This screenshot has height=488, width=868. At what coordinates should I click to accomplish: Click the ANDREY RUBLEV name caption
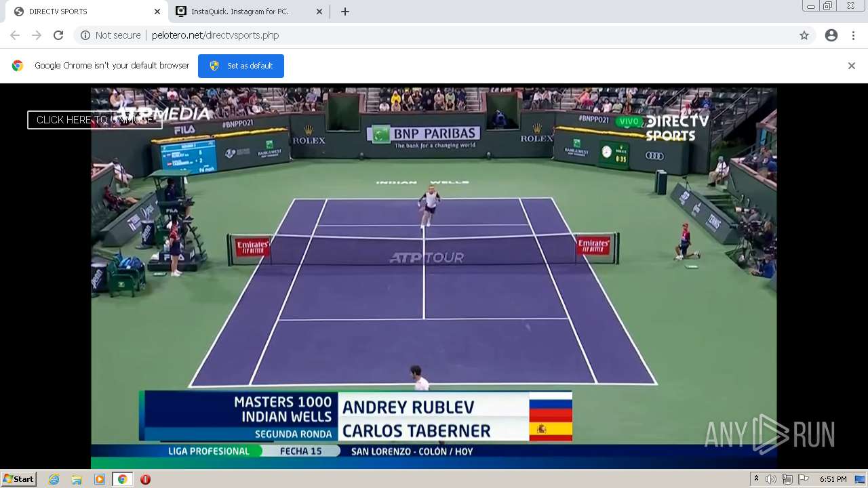(x=408, y=407)
